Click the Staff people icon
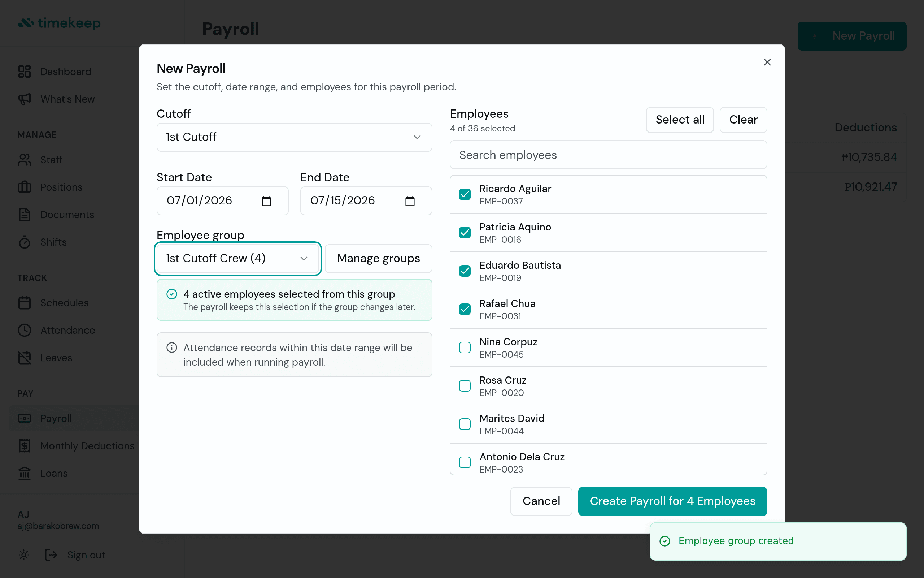This screenshot has height=578, width=924. [25, 160]
